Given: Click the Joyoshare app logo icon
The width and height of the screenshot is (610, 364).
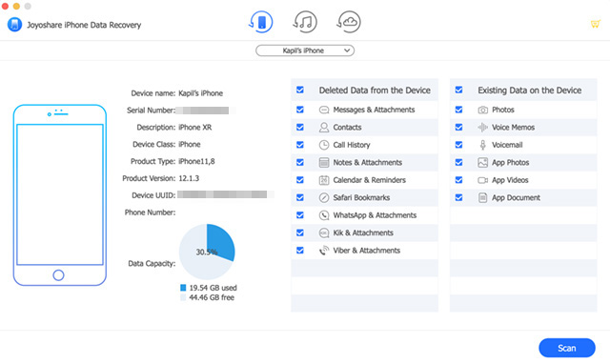Looking at the screenshot, I should pos(15,25).
